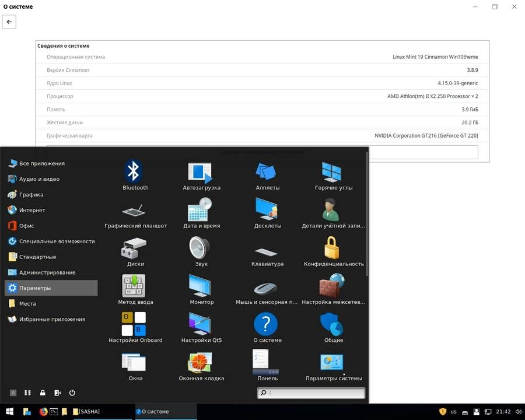Click the logout icon in menu
Screen dimensions: 525x420
click(58, 393)
